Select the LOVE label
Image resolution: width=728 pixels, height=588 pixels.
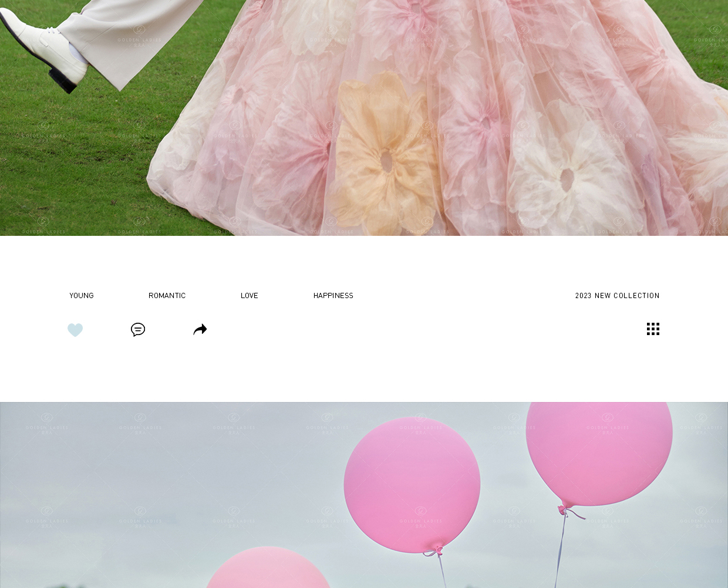point(250,295)
